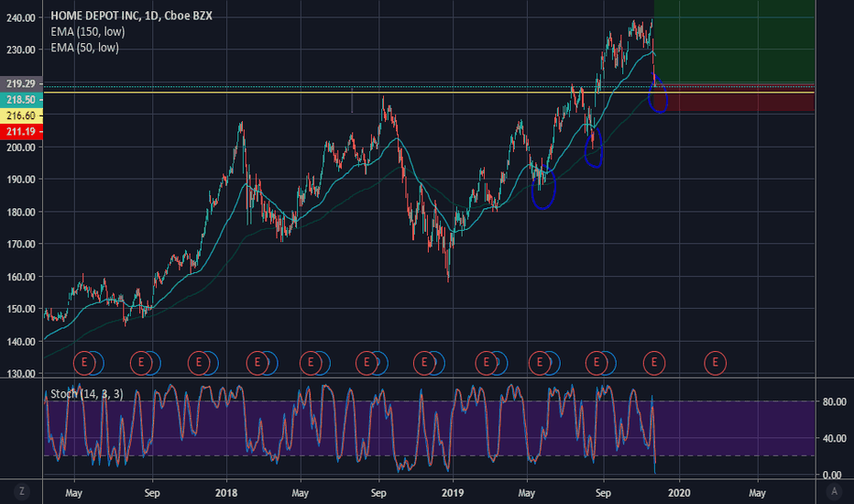Viewport: 854px width, 504px height.
Task: Click the yellow 216.60 price label
Action: pos(21,115)
